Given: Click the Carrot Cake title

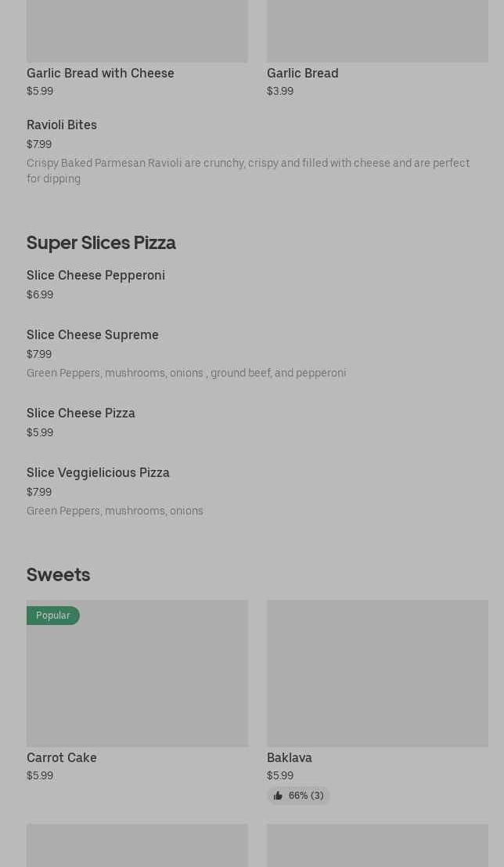Looking at the screenshot, I should click(62, 757).
